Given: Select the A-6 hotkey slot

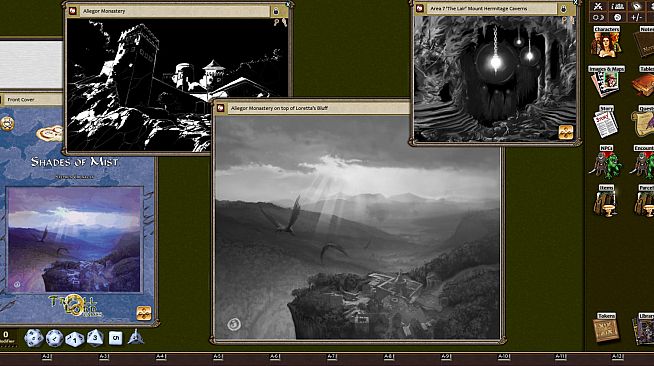Looking at the screenshot, I should click(275, 357).
